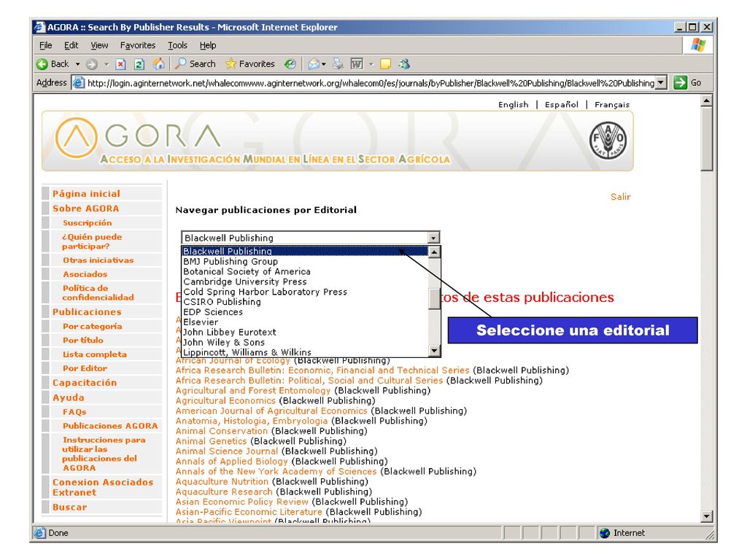Open the Capacitación sidebar link
Screen dimensions: 747x560
[x=85, y=383]
